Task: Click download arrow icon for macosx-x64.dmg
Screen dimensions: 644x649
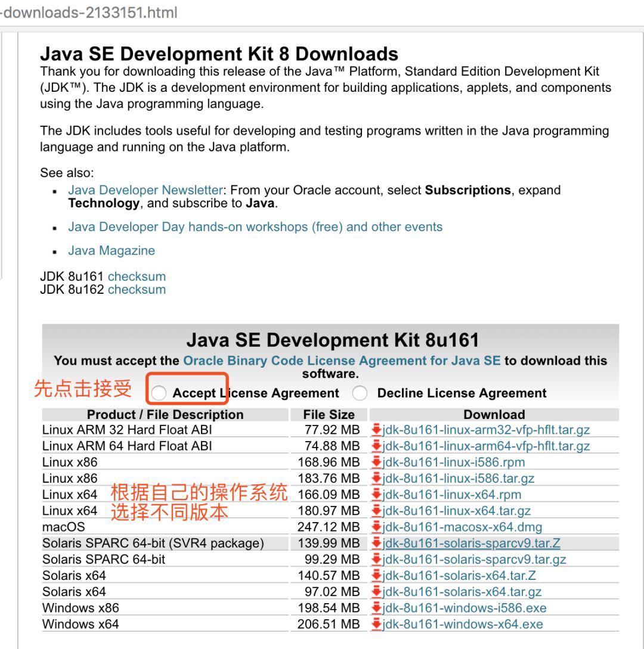Action: pyautogui.click(x=376, y=526)
